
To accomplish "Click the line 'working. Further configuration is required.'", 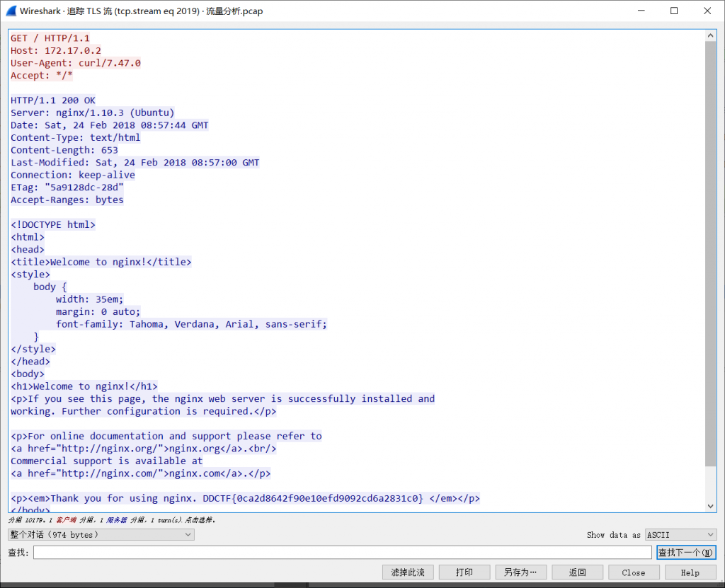I will pyautogui.click(x=144, y=411).
